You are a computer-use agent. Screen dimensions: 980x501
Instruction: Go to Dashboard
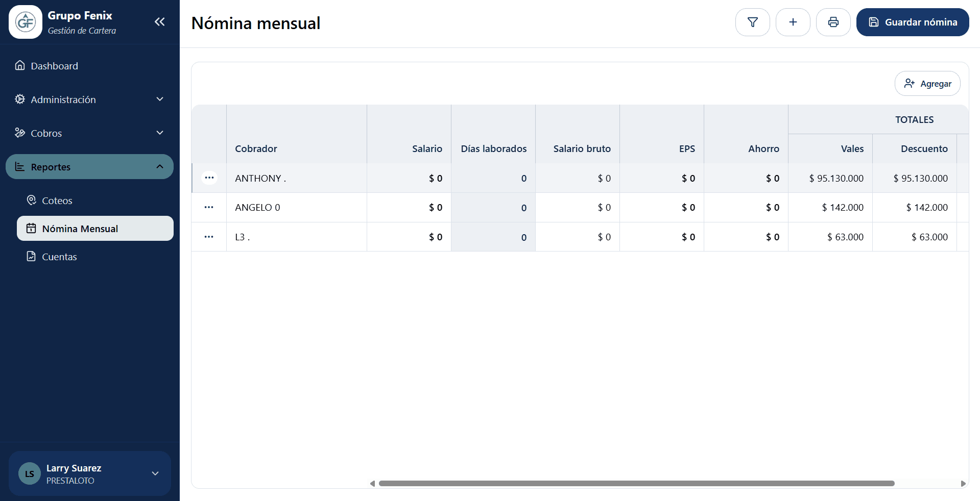coord(54,66)
